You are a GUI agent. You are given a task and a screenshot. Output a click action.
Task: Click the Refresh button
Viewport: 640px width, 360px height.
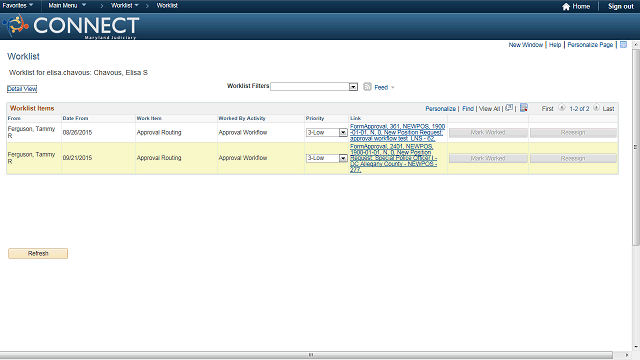[x=38, y=253]
